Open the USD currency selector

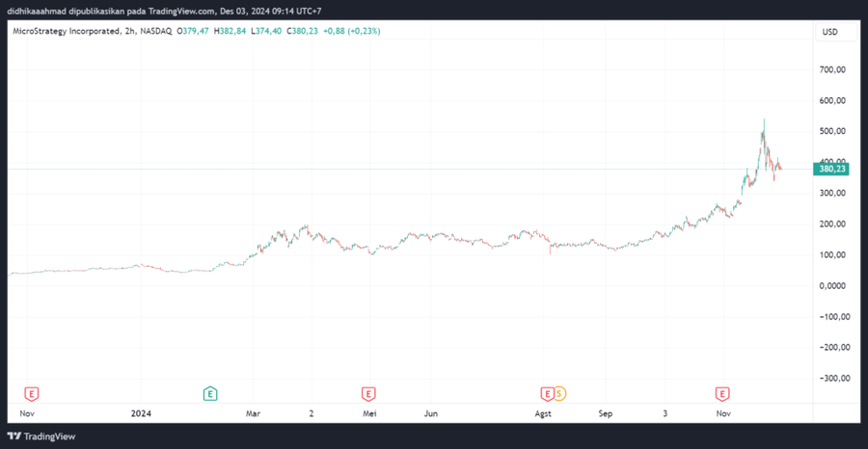829,32
